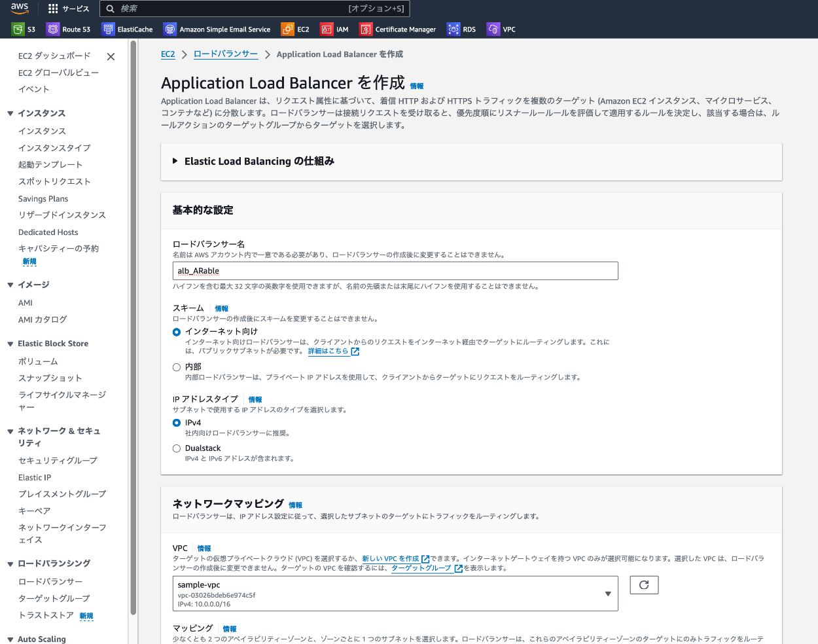Expand the Elastic Load Balancing の仕組み section
The image size is (818, 644).
click(x=175, y=161)
